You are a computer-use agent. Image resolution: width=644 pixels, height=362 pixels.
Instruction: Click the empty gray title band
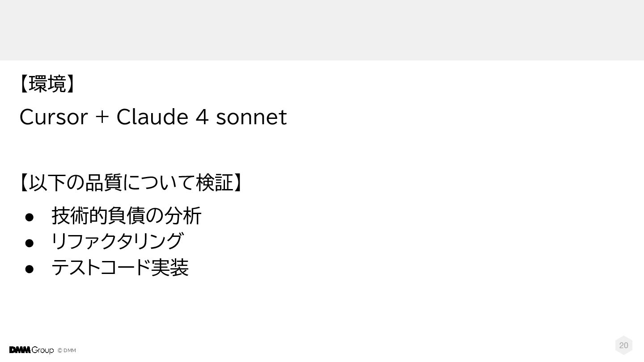point(322,30)
